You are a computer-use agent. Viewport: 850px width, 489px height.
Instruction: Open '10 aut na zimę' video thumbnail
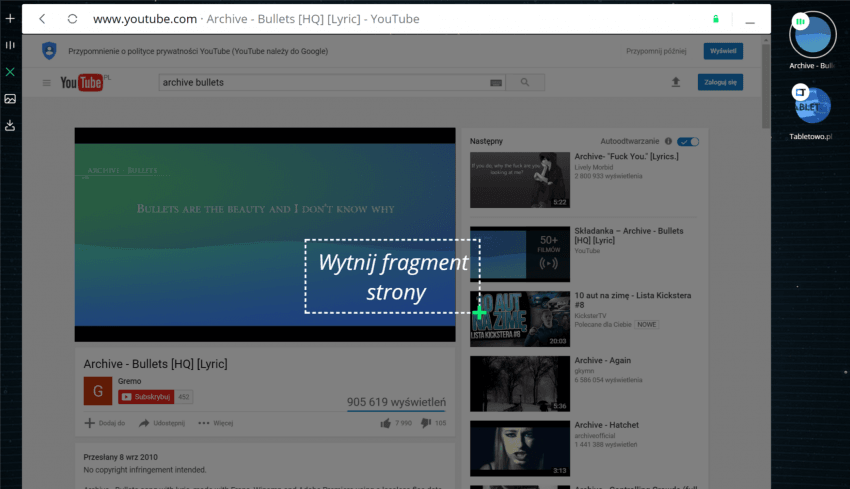520,319
